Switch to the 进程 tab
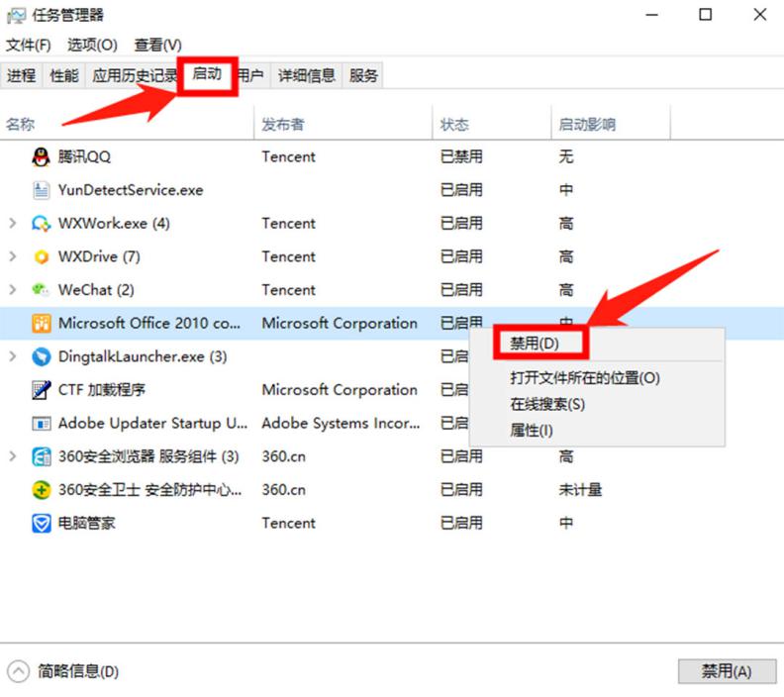The image size is (784, 697). (22, 75)
